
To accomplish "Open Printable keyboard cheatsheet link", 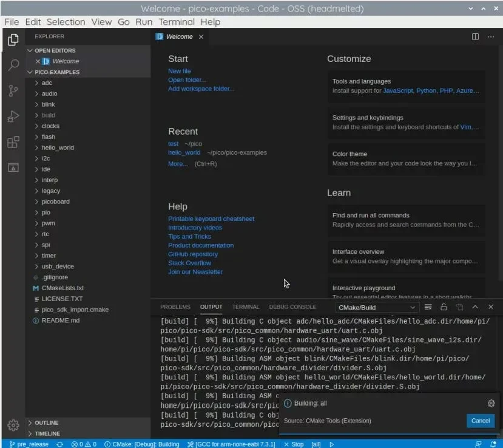I will (211, 219).
